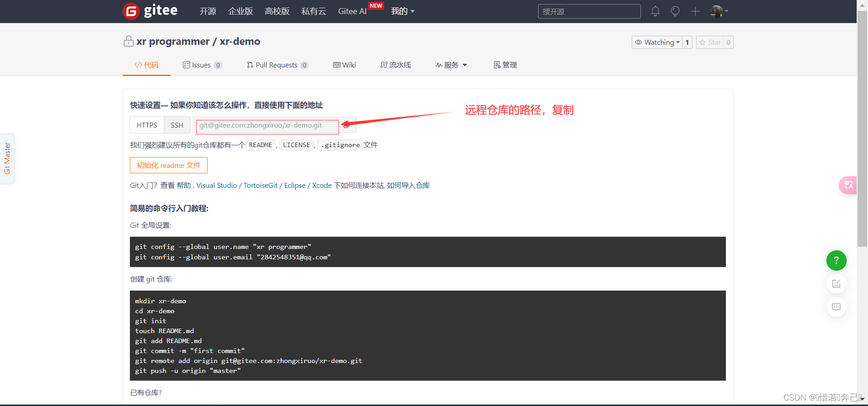Expand the 服务 dropdown tab

tap(451, 65)
